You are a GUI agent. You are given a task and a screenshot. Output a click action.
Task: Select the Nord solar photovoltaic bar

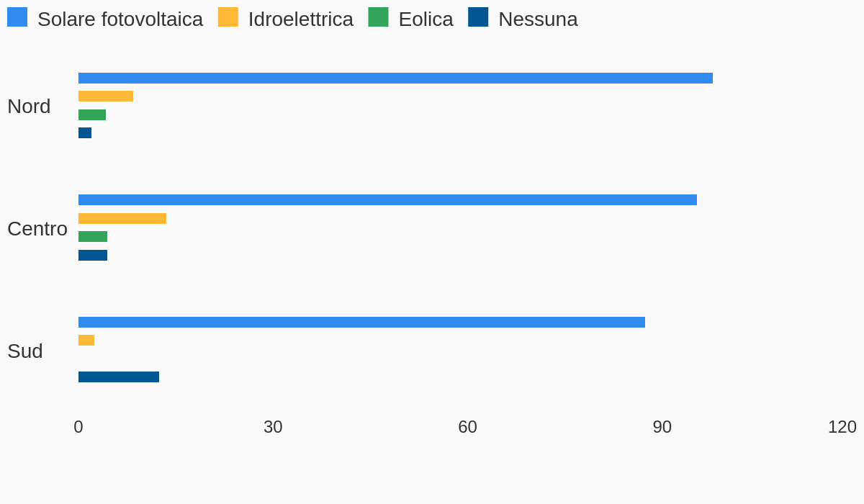(395, 78)
